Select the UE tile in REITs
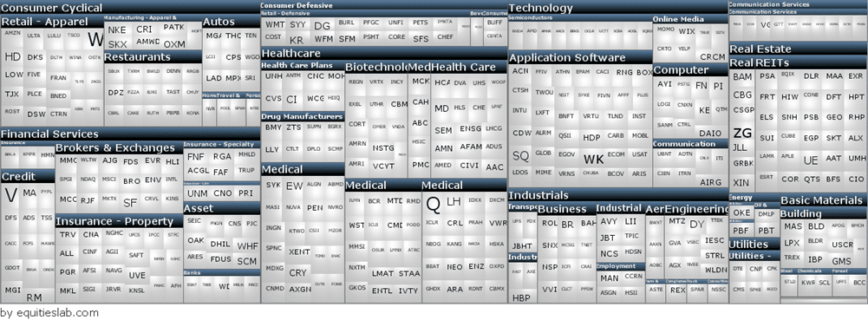868x320 pixels. pyautogui.click(x=811, y=160)
